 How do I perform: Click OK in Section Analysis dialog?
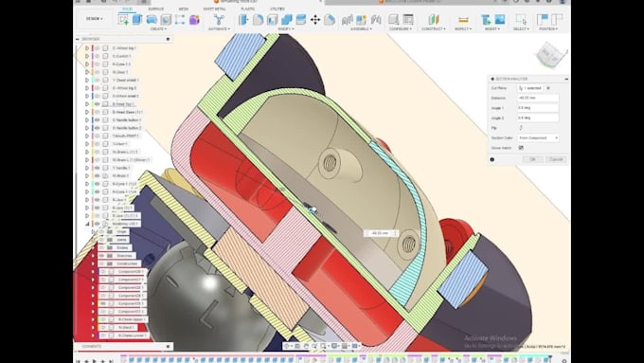(x=532, y=159)
